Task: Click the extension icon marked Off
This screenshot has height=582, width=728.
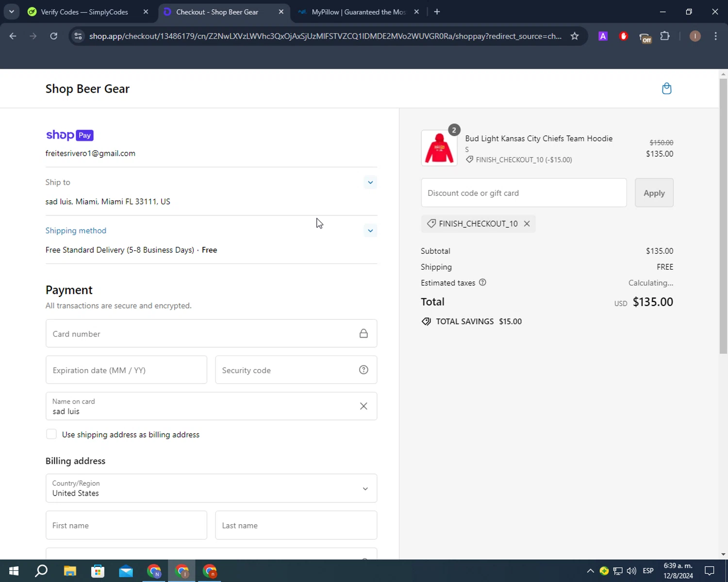Action: click(645, 37)
